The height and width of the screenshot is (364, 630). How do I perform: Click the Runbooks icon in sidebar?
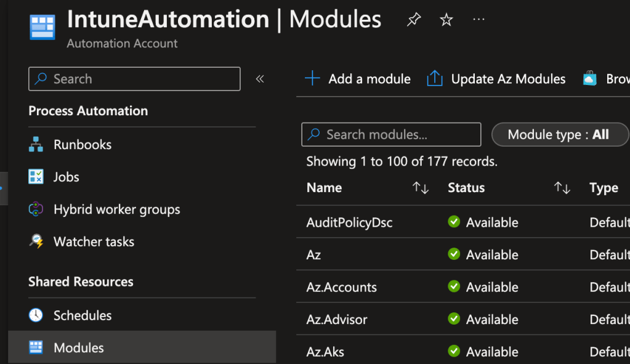coord(36,145)
